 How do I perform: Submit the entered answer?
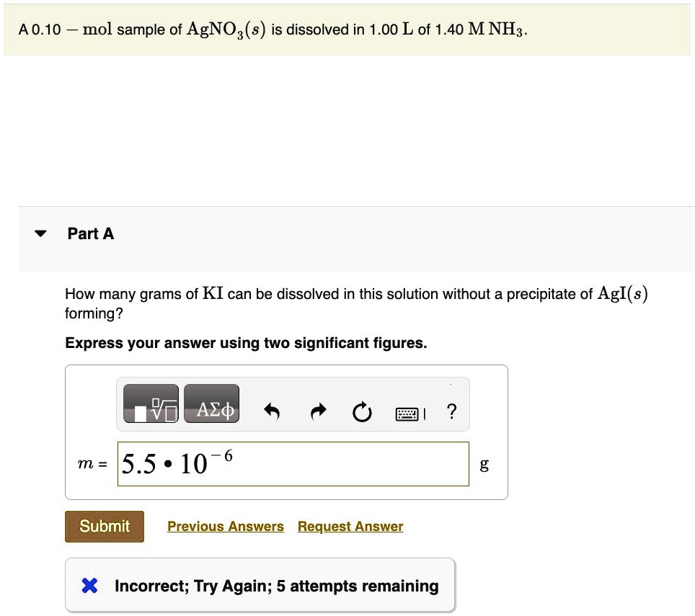click(104, 526)
